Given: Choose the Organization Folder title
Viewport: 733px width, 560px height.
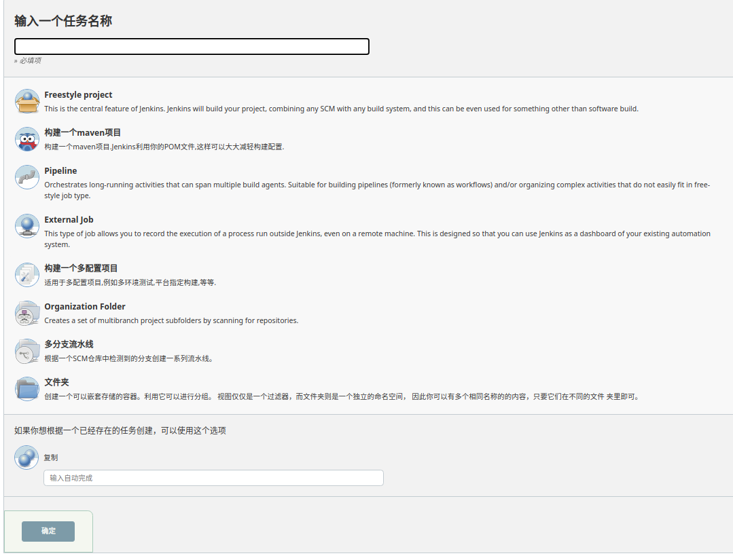Looking at the screenshot, I should point(85,307).
